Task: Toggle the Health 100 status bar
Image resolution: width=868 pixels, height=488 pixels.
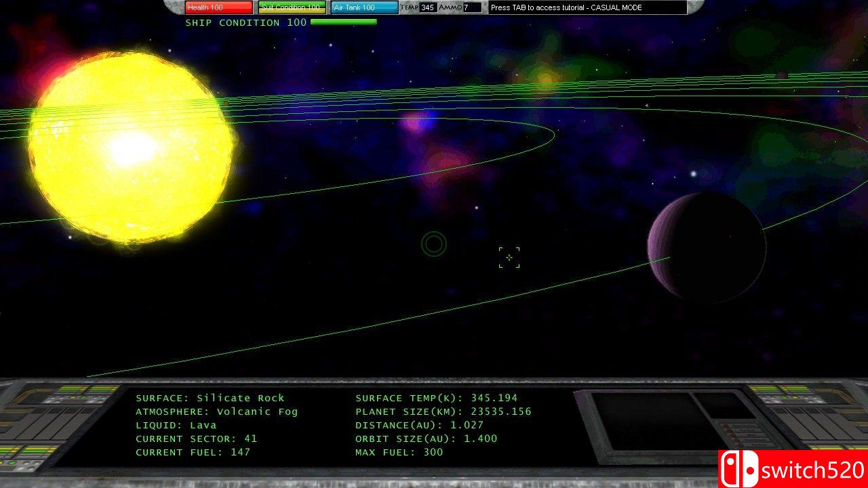Action: (218, 7)
